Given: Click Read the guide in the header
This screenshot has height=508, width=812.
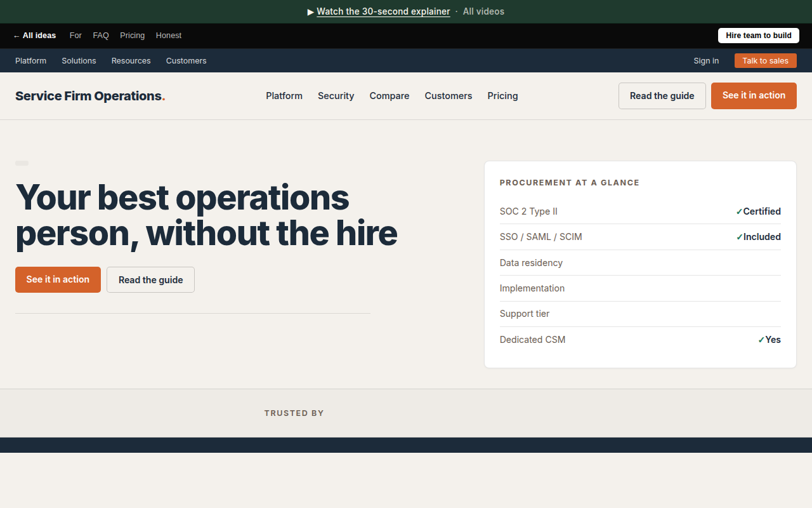Looking at the screenshot, I should pyautogui.click(x=662, y=96).
